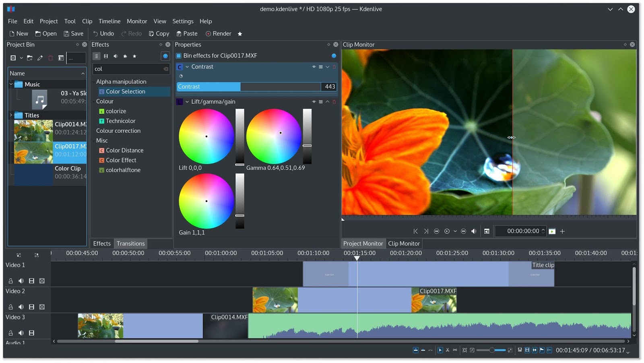Open the Timeline menu
The width and height of the screenshot is (644, 363).
click(109, 21)
